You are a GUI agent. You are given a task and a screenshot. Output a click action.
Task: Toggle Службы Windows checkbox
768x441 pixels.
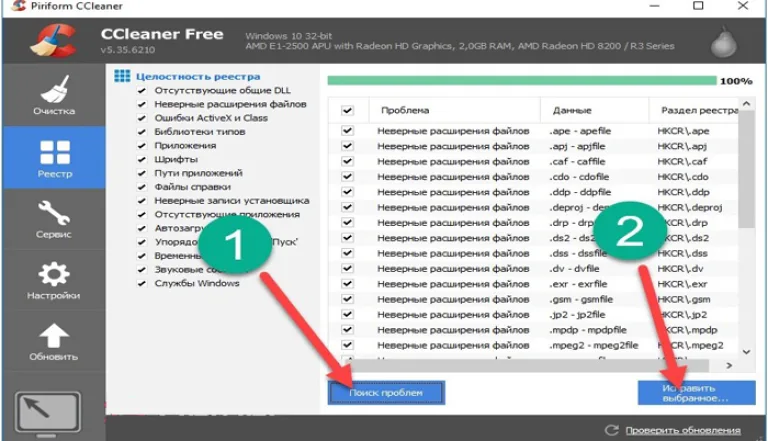(x=142, y=283)
